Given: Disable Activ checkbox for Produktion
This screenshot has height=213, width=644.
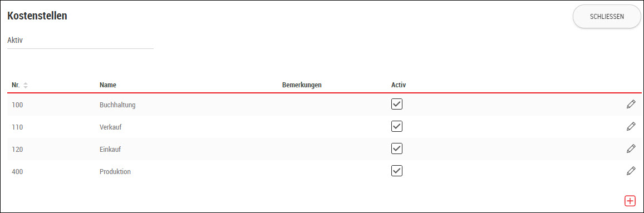Looking at the screenshot, I should coord(397,171).
